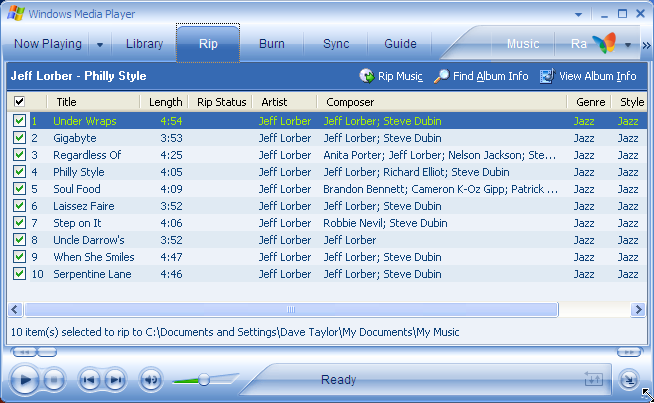Click the Windows Media Player title icon
Viewport: 654px width, 403px height.
[15, 13]
